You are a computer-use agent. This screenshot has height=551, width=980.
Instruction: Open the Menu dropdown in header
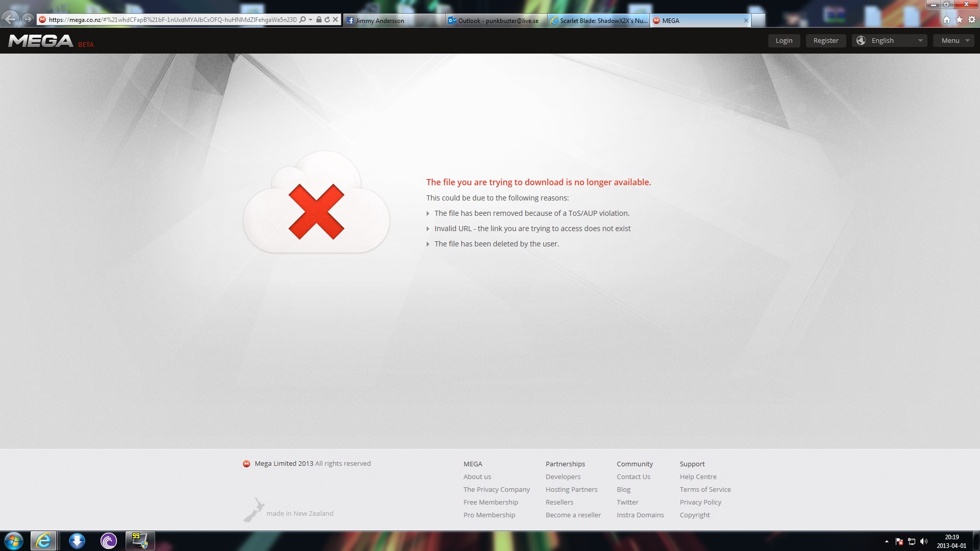[953, 41]
